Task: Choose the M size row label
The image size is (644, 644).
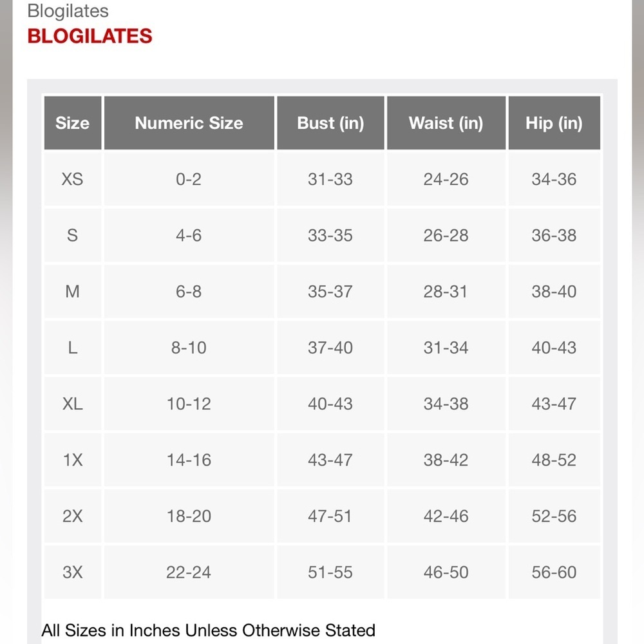Action: 73,292
